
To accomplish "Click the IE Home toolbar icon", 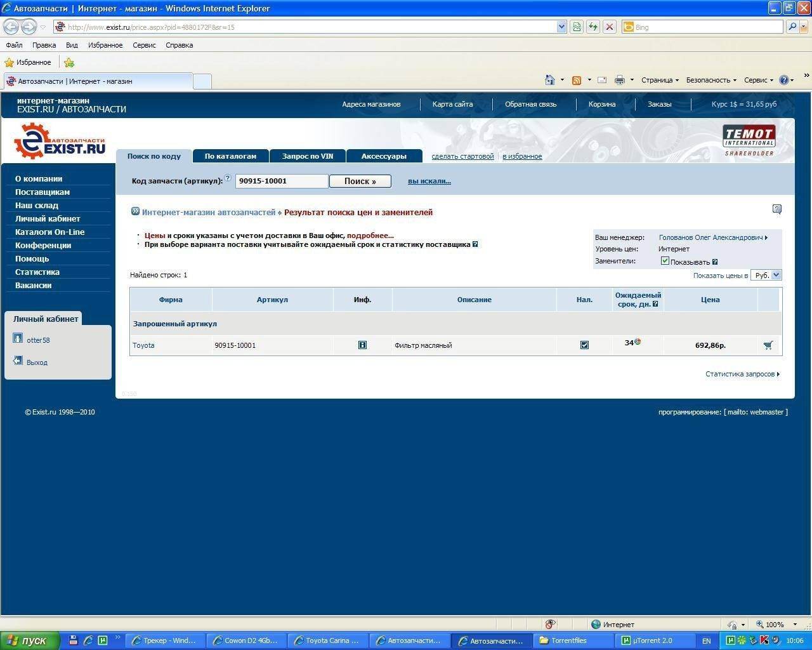I will 550,80.
